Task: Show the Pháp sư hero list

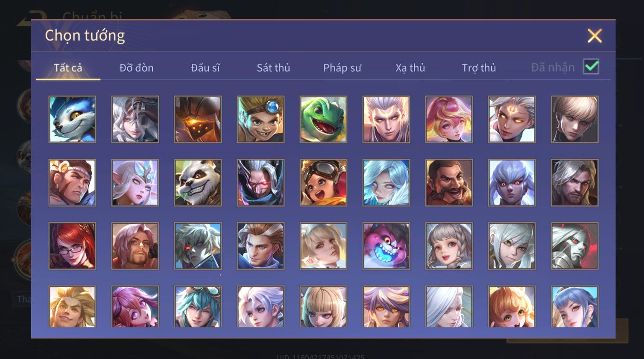Action: 342,68
